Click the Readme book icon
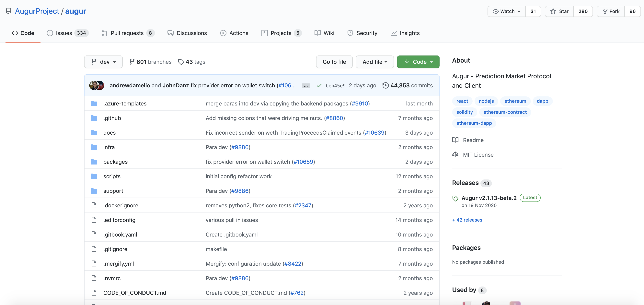This screenshot has width=644, height=305. click(x=455, y=140)
